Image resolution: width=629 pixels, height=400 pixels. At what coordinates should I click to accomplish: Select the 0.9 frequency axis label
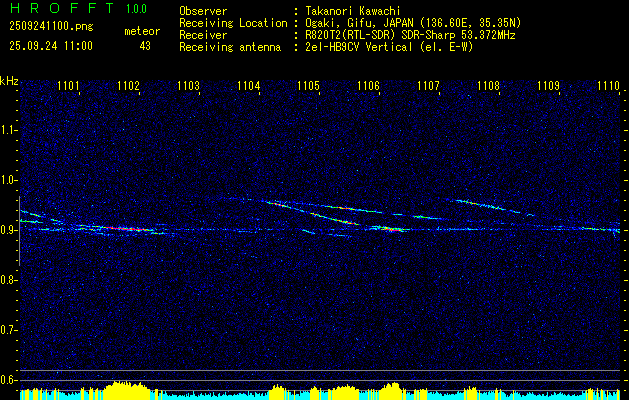(9, 230)
